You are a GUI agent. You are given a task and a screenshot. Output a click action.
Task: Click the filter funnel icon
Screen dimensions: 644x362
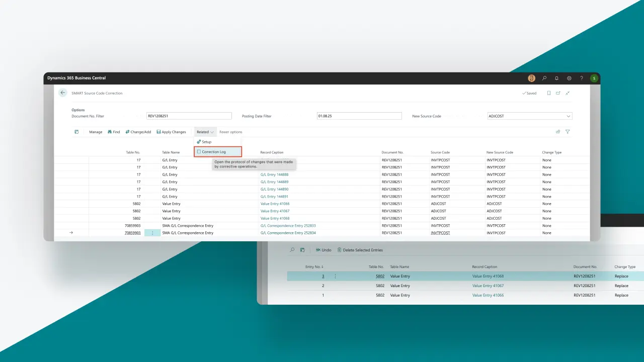(x=568, y=132)
